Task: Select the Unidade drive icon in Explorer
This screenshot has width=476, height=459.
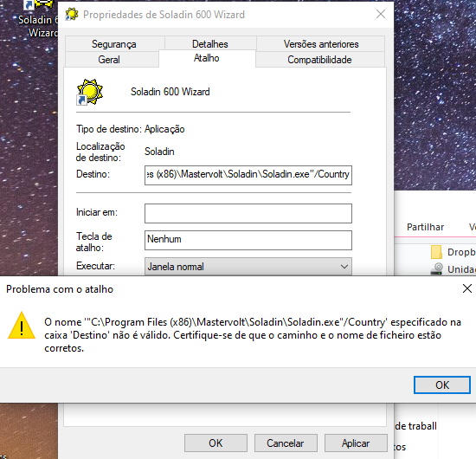Action: click(436, 268)
